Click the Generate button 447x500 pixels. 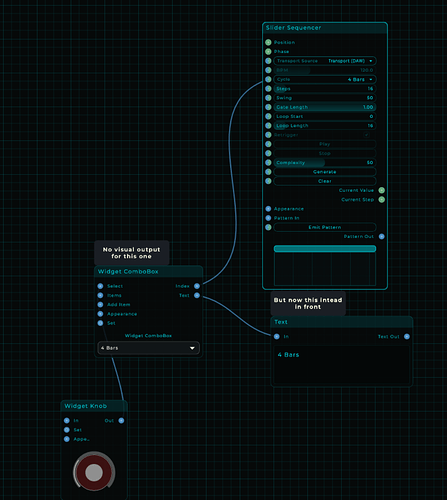[x=325, y=172]
